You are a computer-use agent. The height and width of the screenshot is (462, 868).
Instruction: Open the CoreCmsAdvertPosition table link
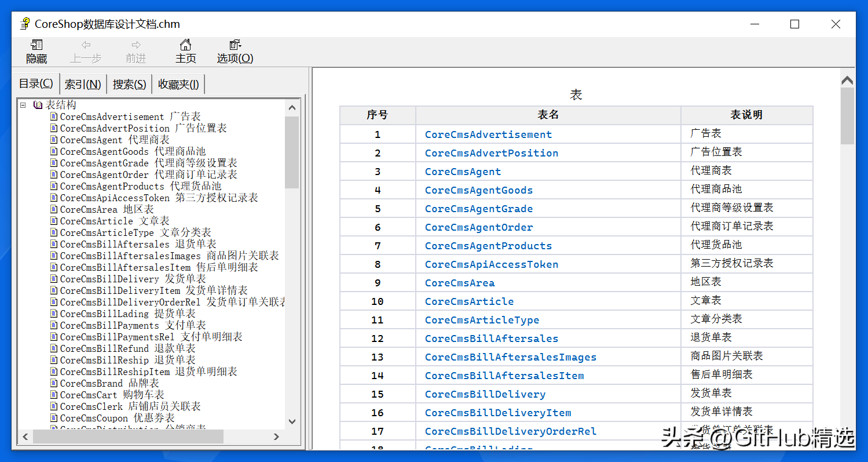(x=492, y=153)
